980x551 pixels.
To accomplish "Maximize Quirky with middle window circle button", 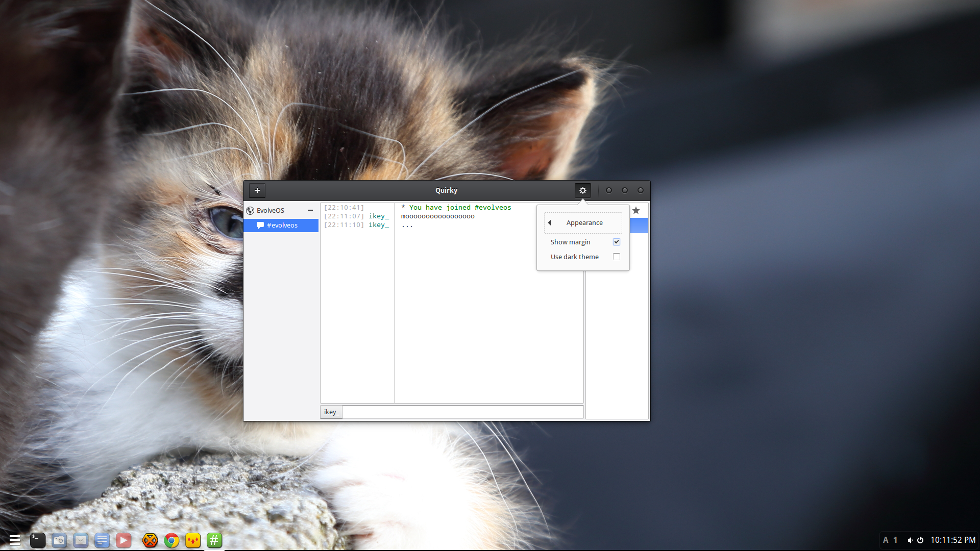I will (625, 190).
